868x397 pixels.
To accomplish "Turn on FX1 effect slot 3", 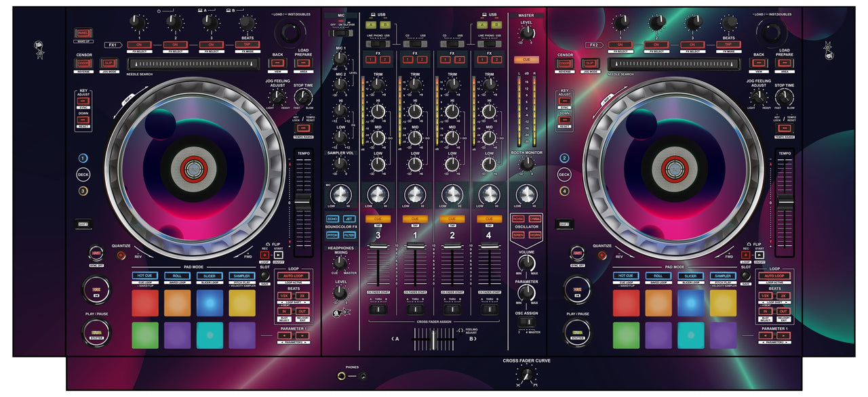I will (x=211, y=45).
